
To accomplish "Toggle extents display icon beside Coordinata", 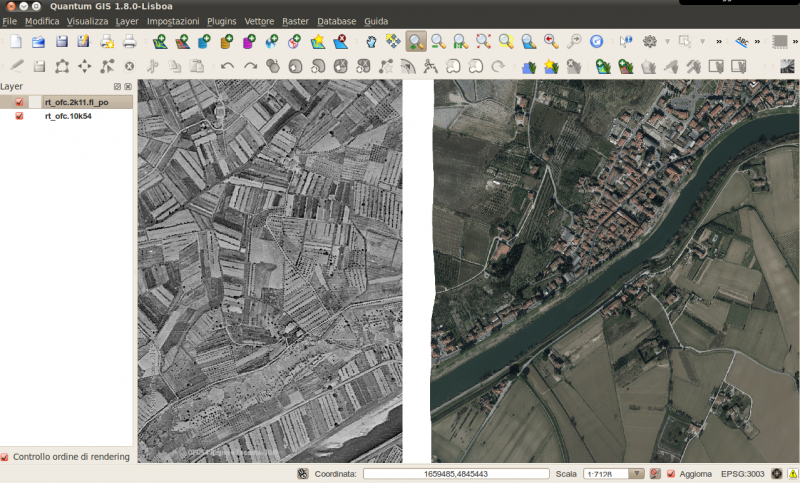I will pos(303,474).
